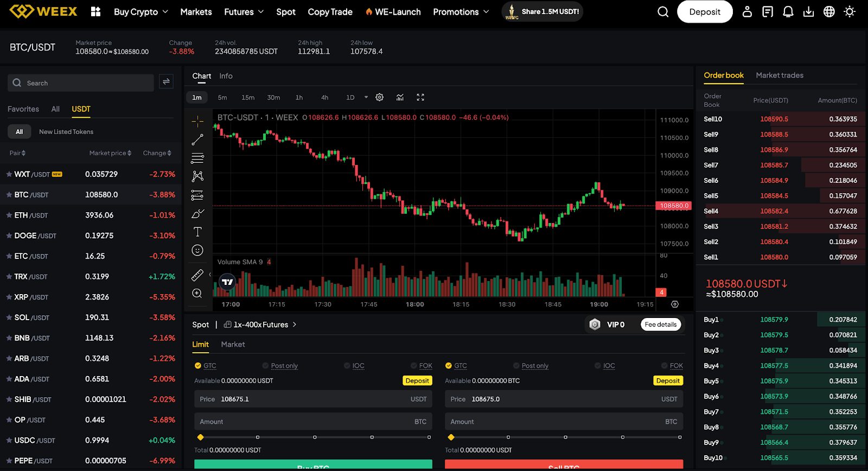
Task: Switch to Market trades tab
Action: tap(780, 75)
